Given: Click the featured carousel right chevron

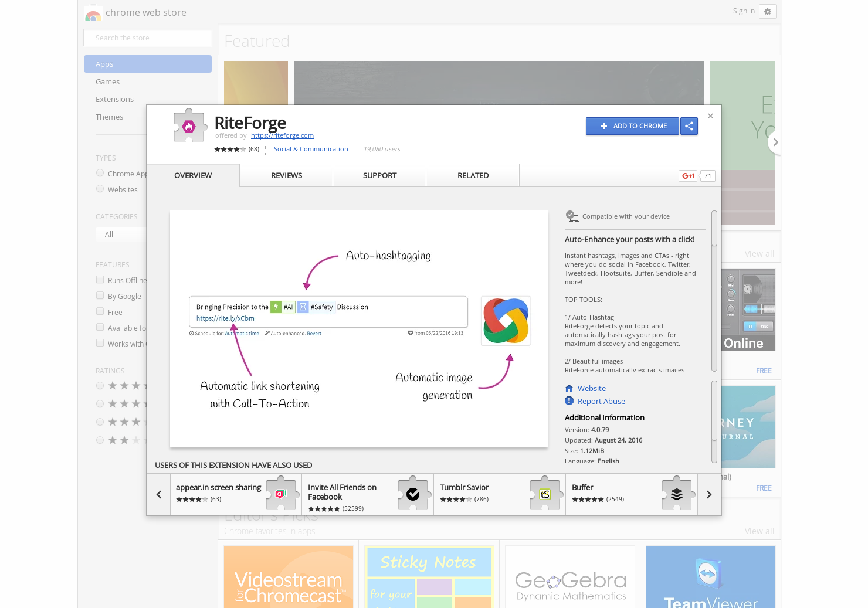Looking at the screenshot, I should click(x=775, y=142).
